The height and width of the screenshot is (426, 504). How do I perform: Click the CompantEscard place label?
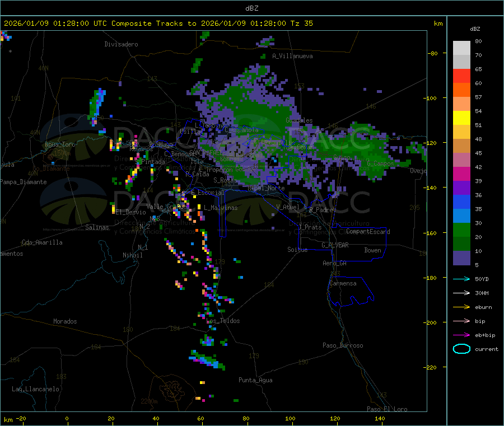click(x=368, y=232)
